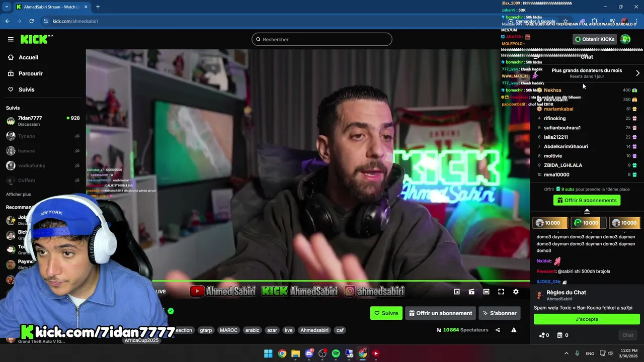Select the Ahmedsabiri tag
The width and height of the screenshot is (644, 362).
314,330
